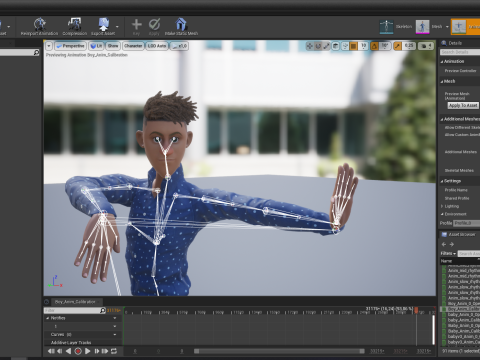Image resolution: width=480 pixels, height=360 pixels.
Task: Open the Curves track dropdown arrow
Action: [115, 334]
